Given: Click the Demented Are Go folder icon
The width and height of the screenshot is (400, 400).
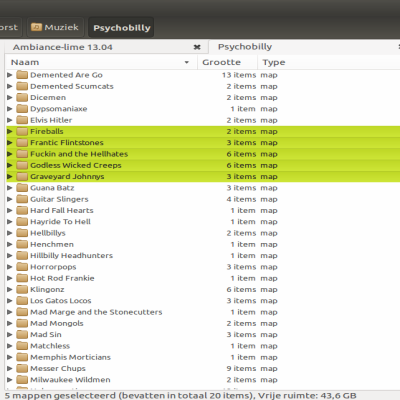Looking at the screenshot, I should point(22,75).
